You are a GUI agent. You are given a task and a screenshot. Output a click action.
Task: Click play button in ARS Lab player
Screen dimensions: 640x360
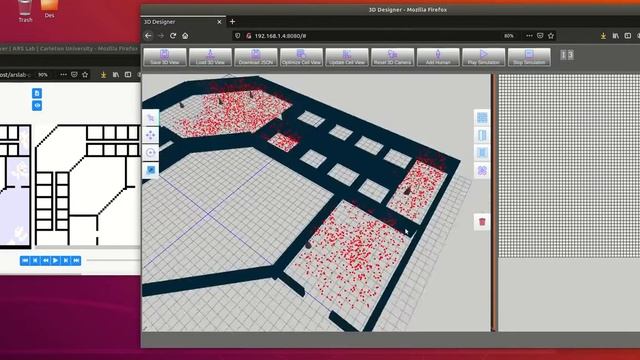(56, 260)
